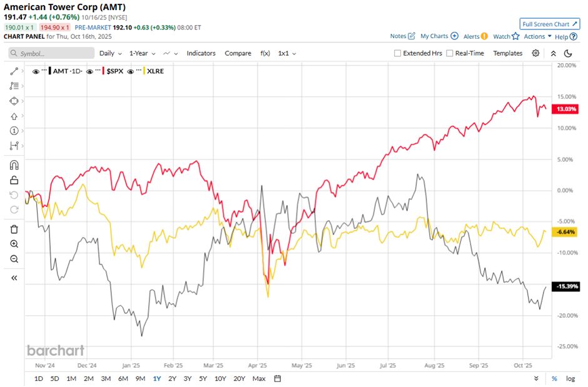The width and height of the screenshot is (588, 387).
Task: Open the Fibonacci/annotation lines tool
Action: click(14, 86)
